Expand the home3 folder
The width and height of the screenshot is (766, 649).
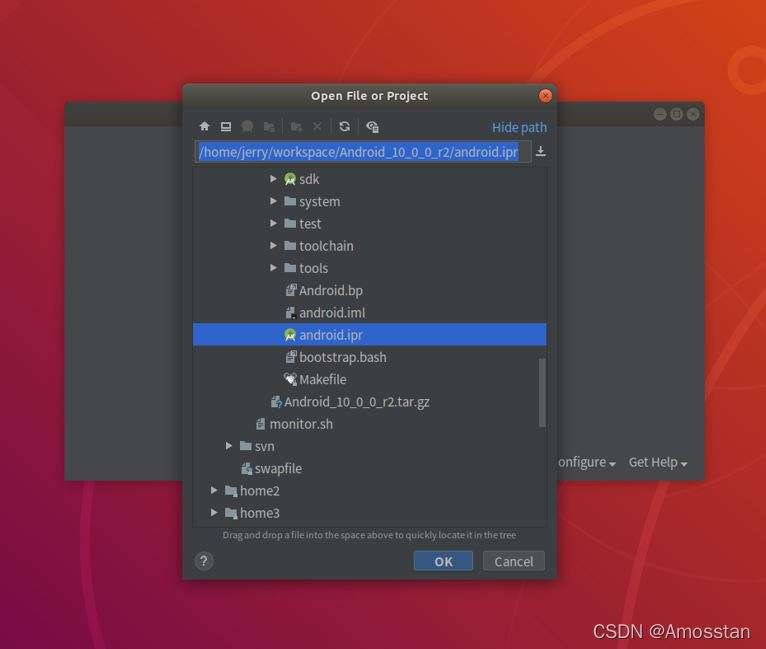click(x=214, y=513)
